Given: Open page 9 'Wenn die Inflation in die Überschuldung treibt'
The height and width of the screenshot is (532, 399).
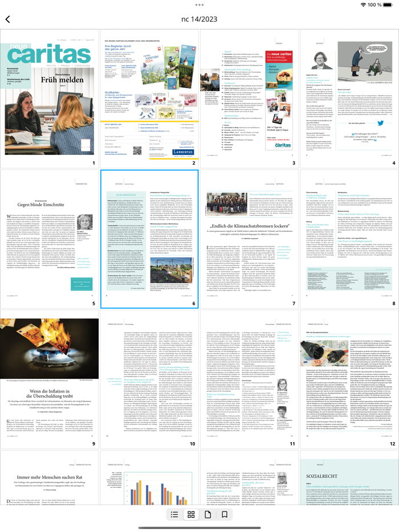Looking at the screenshot, I should point(50,379).
